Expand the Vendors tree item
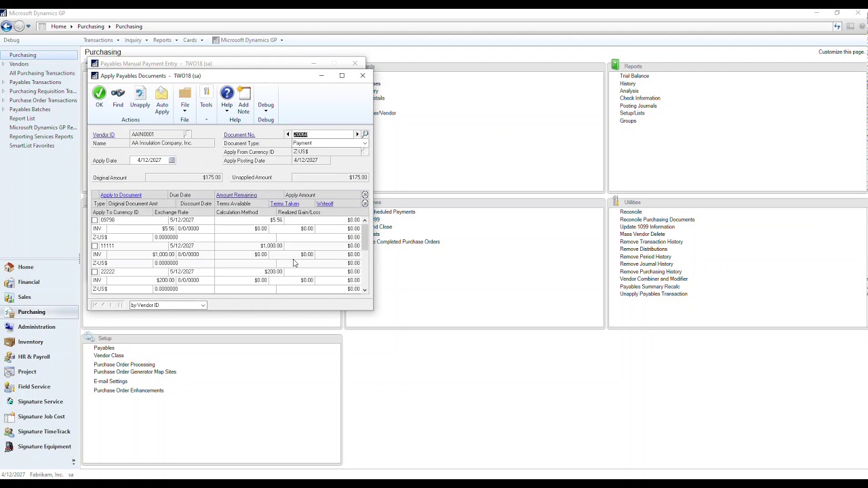Viewport: 868px width, 488px height. pyautogui.click(x=3, y=64)
